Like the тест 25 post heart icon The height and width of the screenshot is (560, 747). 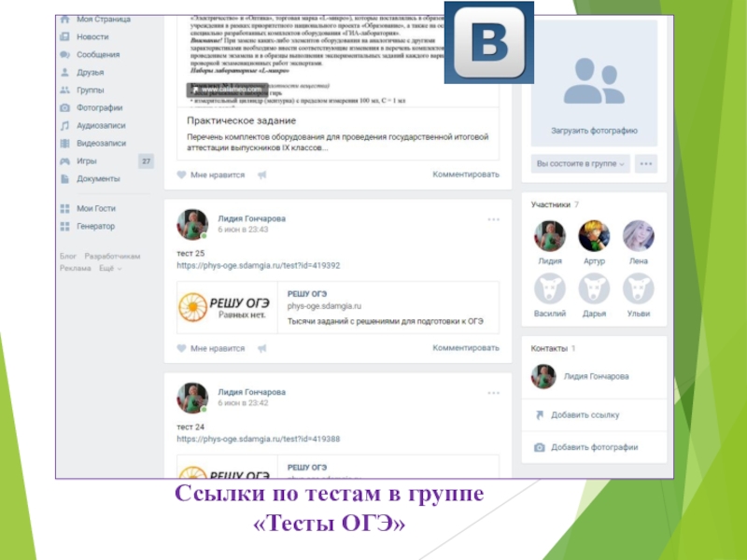tap(181, 348)
